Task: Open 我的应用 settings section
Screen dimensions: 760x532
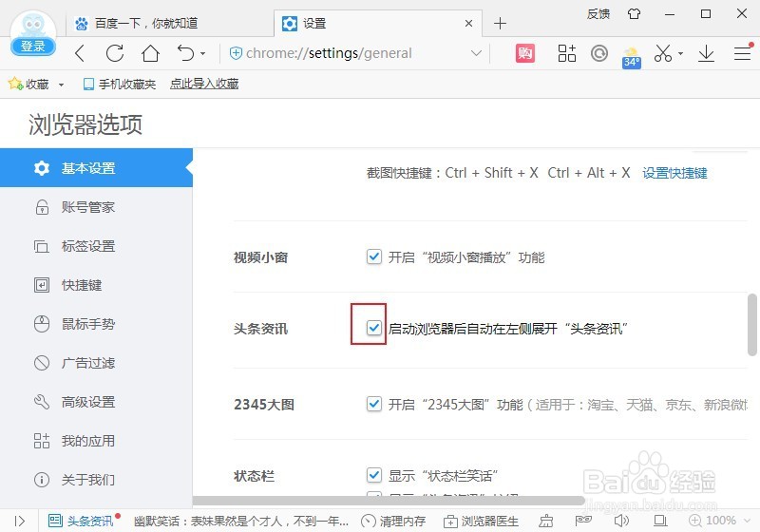Action: pyautogui.click(x=97, y=441)
